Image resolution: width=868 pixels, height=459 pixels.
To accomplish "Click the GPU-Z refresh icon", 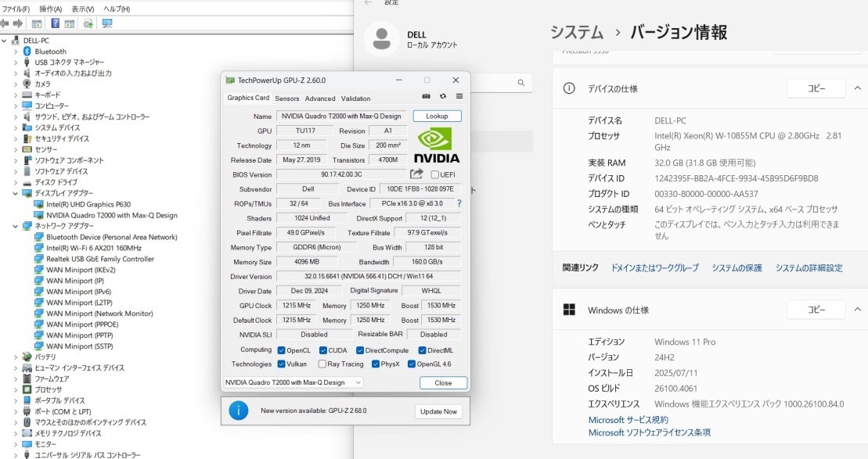I will tap(443, 97).
